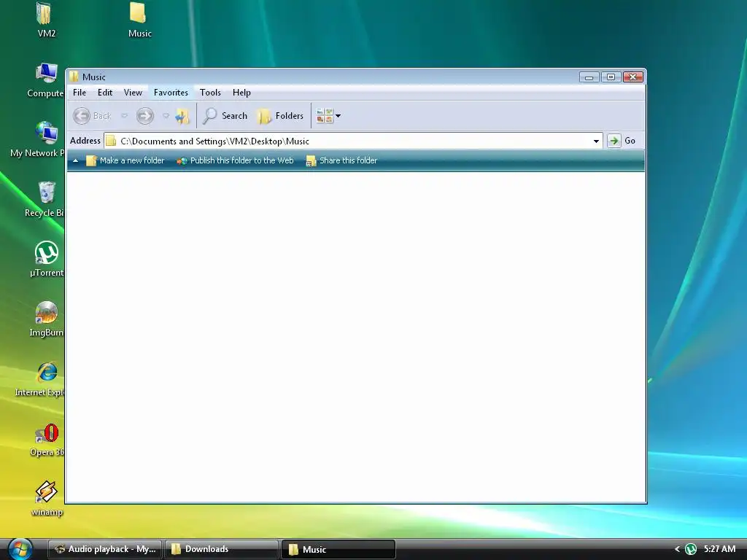Minimize the Music window
This screenshot has height=560, width=747.
(x=589, y=77)
